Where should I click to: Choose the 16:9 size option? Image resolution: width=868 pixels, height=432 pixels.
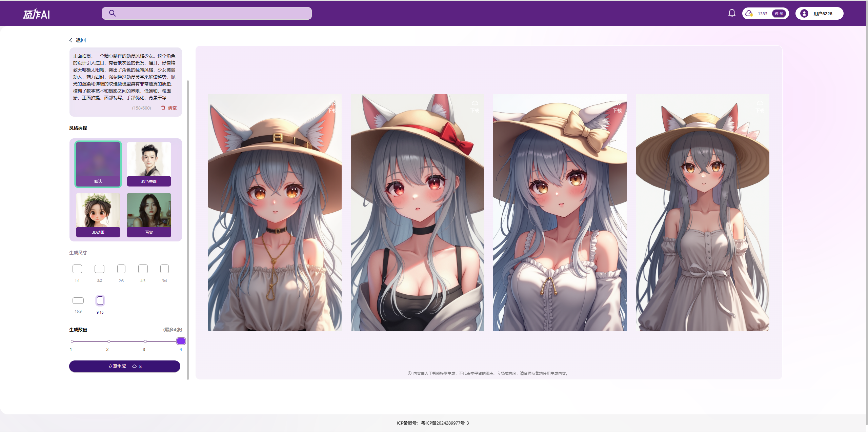click(x=78, y=301)
